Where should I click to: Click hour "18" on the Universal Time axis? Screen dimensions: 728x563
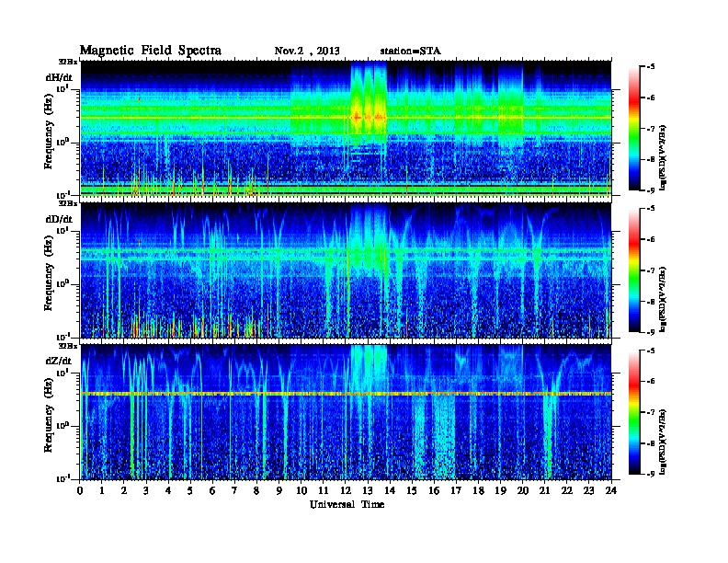tap(478, 490)
